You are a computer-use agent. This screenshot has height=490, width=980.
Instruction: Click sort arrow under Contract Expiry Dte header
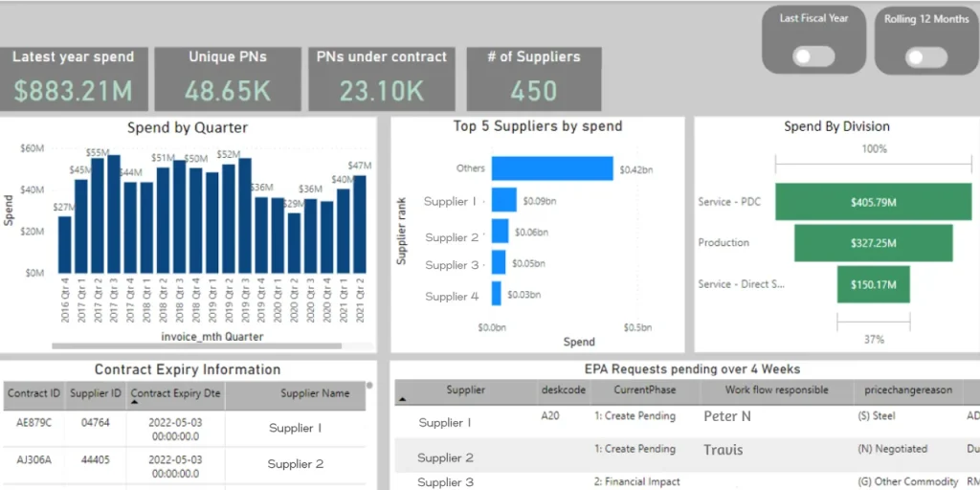click(135, 404)
